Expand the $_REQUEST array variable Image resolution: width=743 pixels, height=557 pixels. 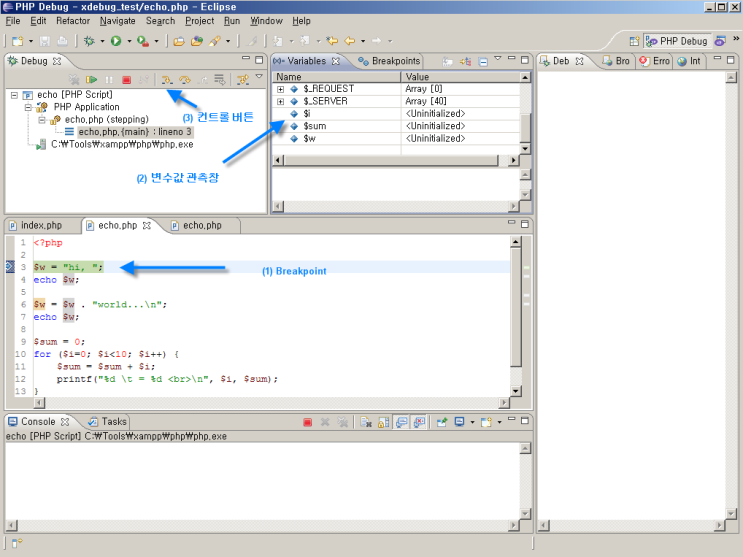281,89
